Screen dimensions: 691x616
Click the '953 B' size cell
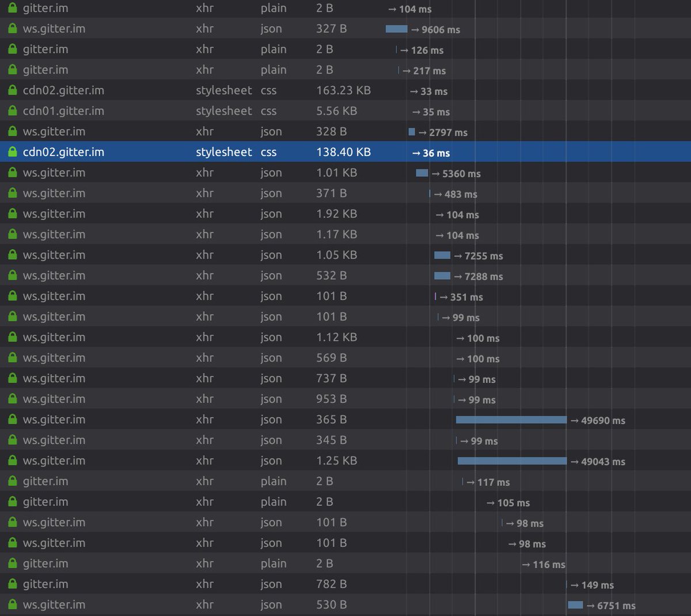tap(331, 399)
